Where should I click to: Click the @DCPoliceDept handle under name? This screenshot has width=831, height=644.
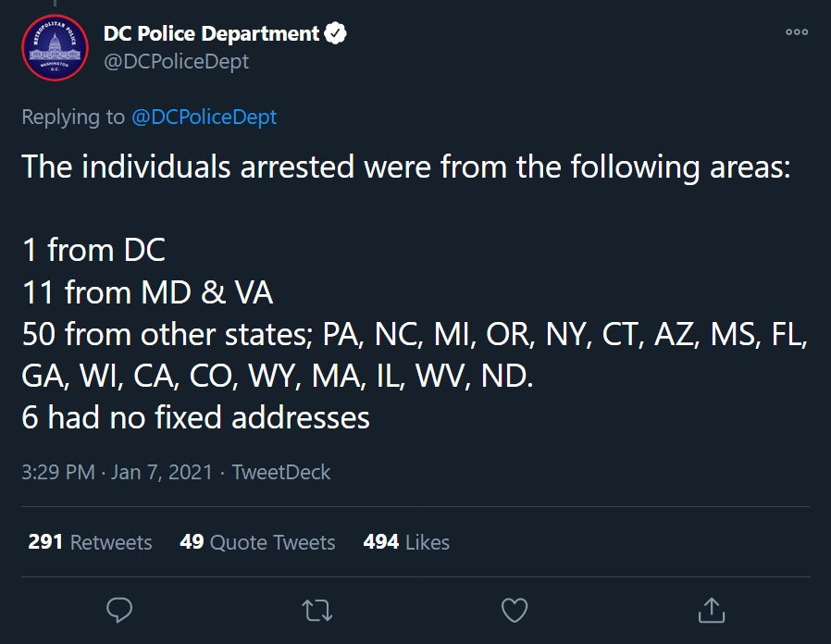[x=177, y=61]
